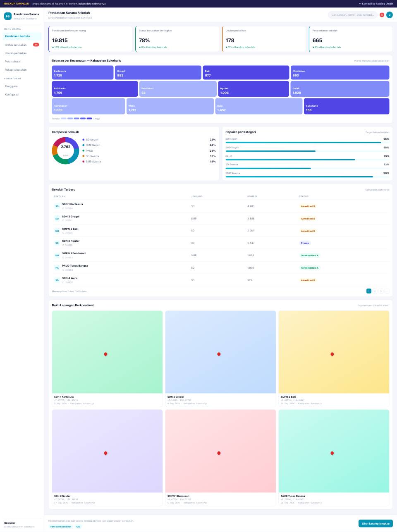The image size is (397, 532).
Task: Open Peta sebaran menu item
Action: tap(22, 62)
